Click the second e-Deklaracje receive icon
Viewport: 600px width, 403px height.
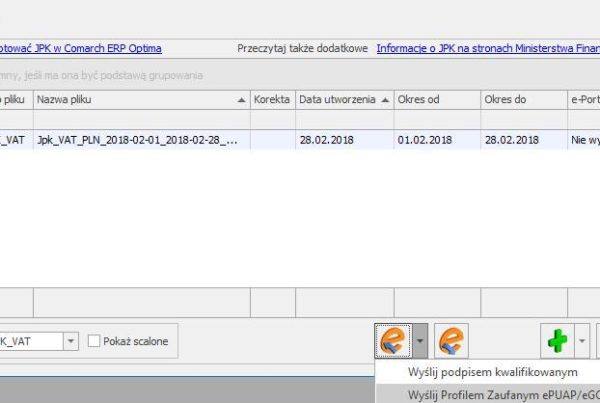coord(451,341)
